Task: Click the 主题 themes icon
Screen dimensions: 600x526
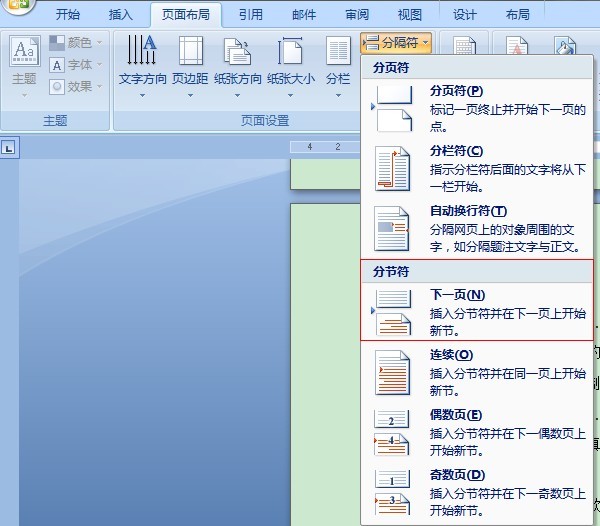Action: point(24,52)
